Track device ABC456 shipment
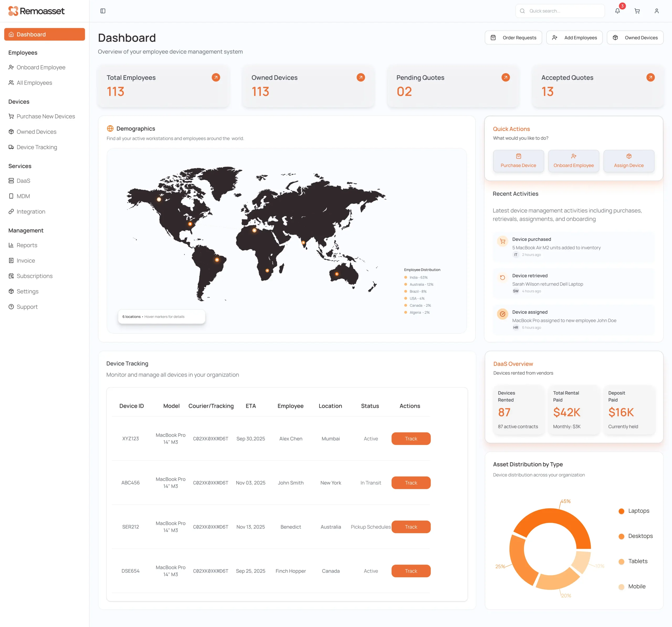The width and height of the screenshot is (672, 627). tap(411, 483)
